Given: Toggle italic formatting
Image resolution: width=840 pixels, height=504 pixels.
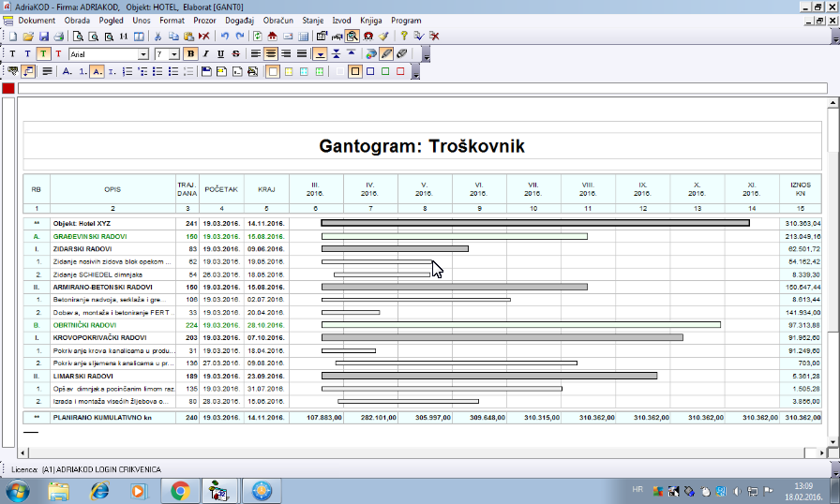Looking at the screenshot, I should pos(205,54).
